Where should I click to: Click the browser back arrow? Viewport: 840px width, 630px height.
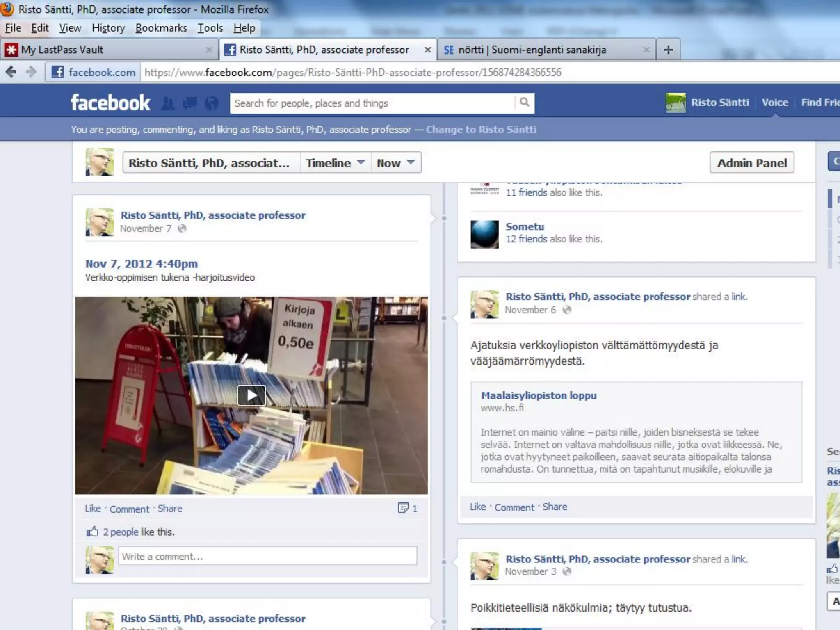11,72
